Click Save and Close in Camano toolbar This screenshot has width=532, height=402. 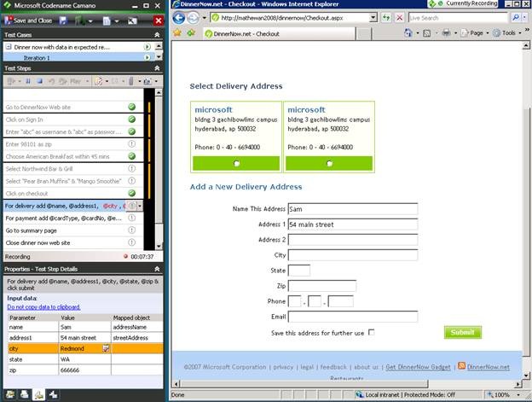[x=28, y=20]
